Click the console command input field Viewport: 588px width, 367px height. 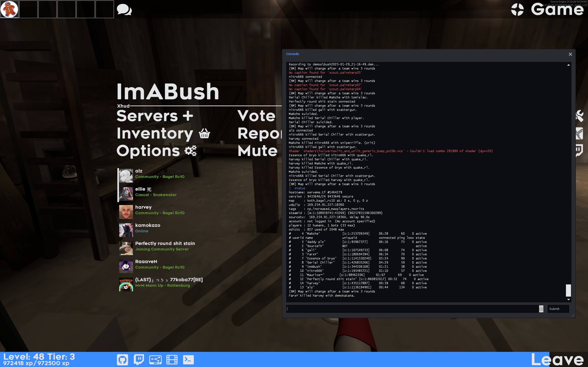[412, 309]
